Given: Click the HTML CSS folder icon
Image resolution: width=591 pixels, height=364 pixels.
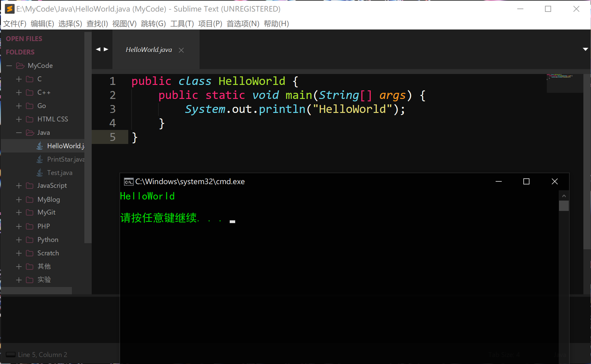Looking at the screenshot, I should 30,119.
